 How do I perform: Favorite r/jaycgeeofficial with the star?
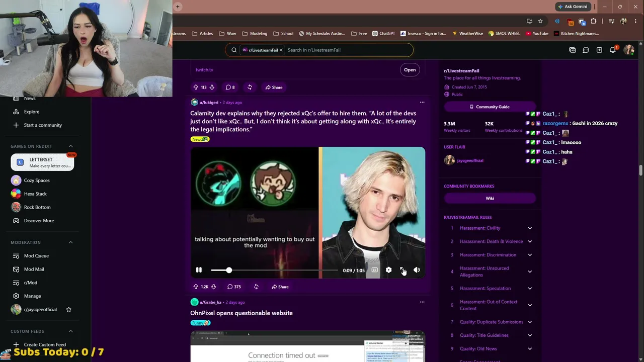pyautogui.click(x=69, y=309)
